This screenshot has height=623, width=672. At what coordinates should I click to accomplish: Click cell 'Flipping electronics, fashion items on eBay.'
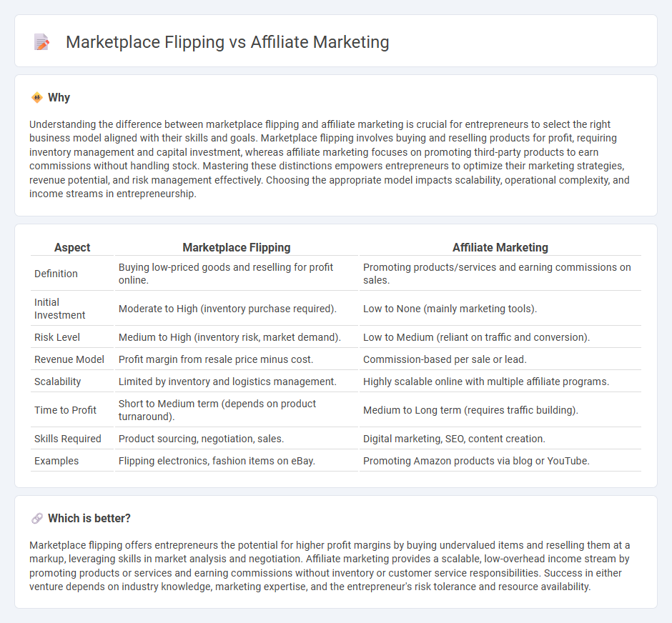coord(237,461)
